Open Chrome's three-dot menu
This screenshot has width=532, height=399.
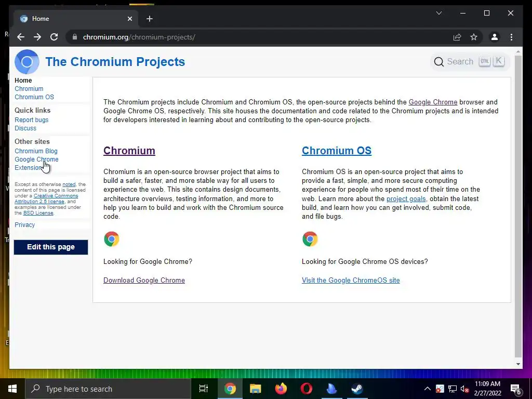[511, 37]
